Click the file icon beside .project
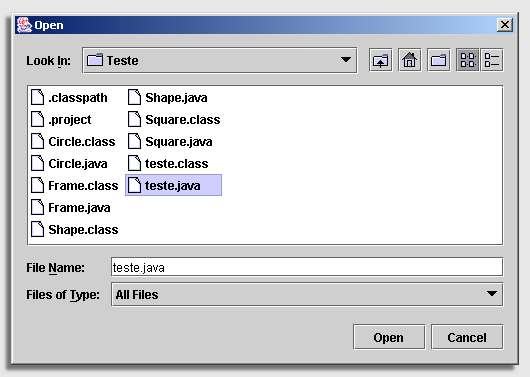The width and height of the screenshot is (530, 377). coord(37,119)
